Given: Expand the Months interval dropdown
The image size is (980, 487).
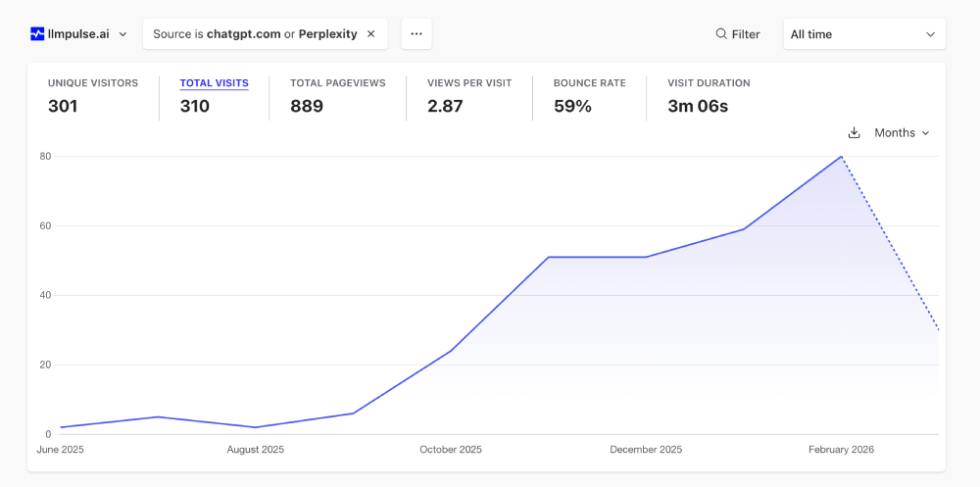Looking at the screenshot, I should (902, 133).
